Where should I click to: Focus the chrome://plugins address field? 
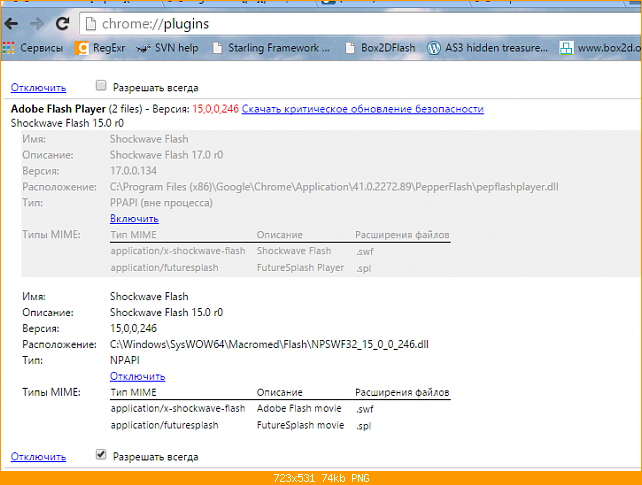tap(360, 24)
